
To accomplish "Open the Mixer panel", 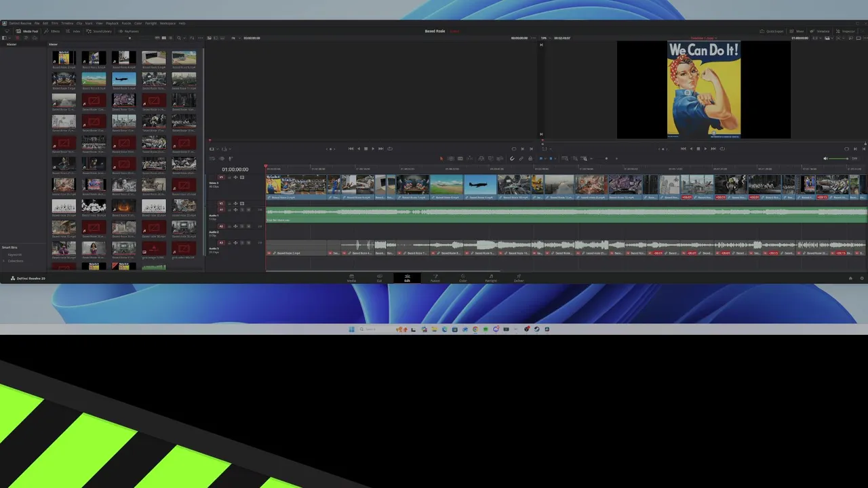I will pos(796,31).
